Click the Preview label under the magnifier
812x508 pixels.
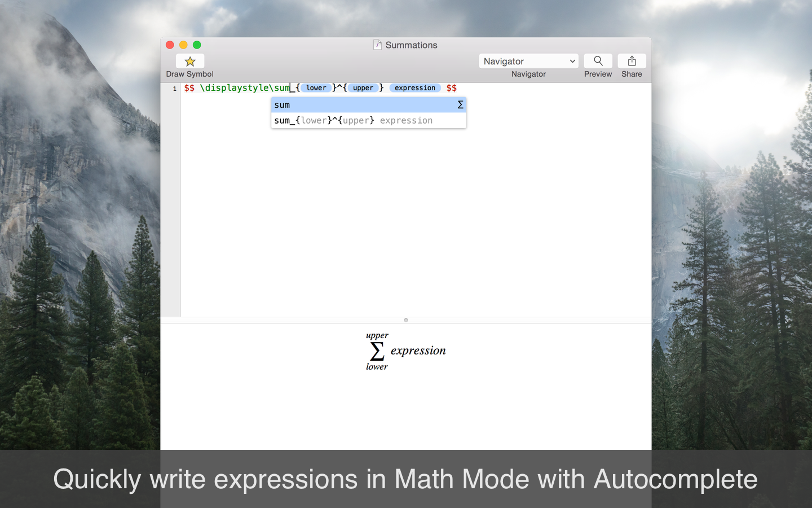(598, 74)
